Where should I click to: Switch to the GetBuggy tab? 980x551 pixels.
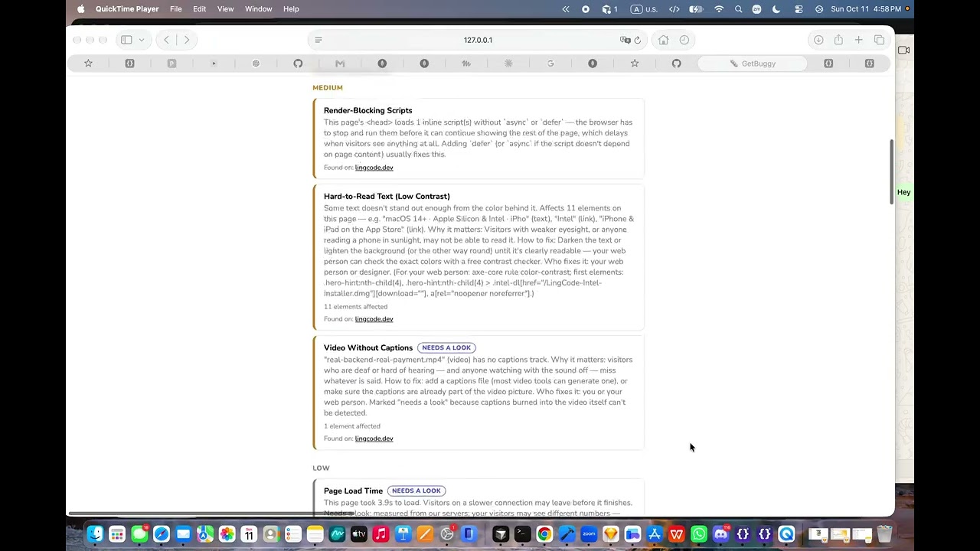click(752, 64)
